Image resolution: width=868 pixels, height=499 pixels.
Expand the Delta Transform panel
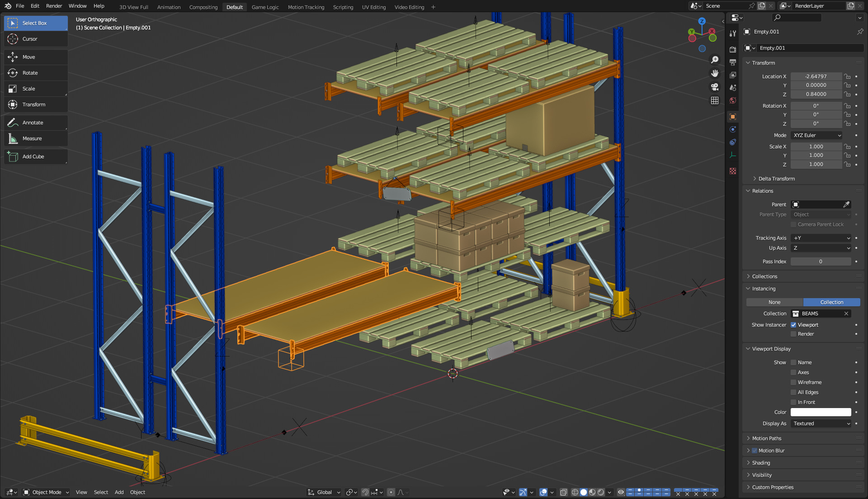pos(776,179)
